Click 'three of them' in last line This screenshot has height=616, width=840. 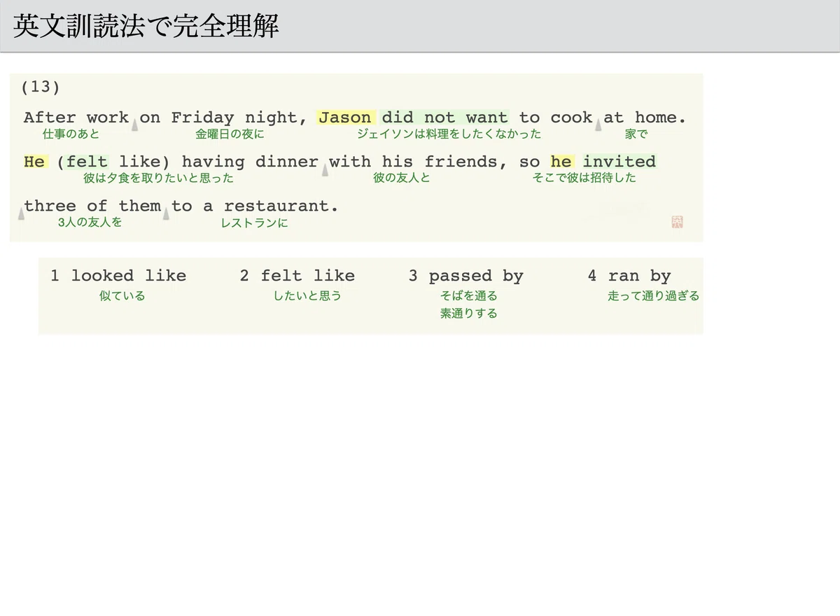click(92, 206)
